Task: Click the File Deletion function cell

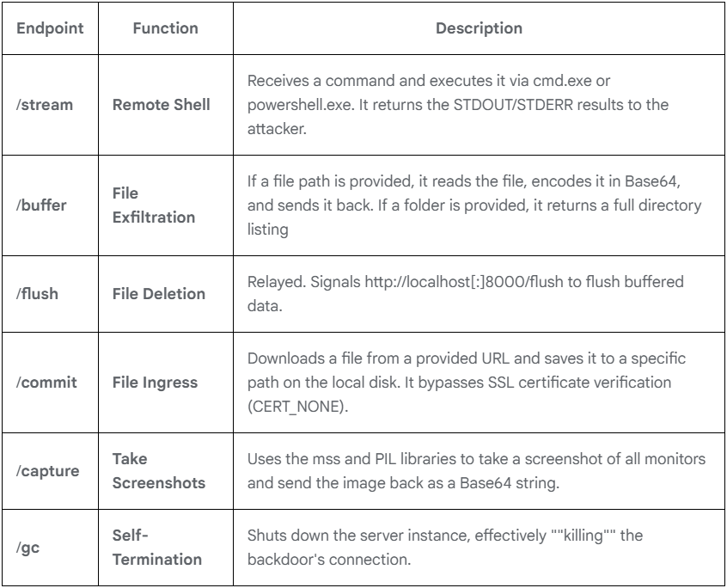Action: tap(159, 294)
